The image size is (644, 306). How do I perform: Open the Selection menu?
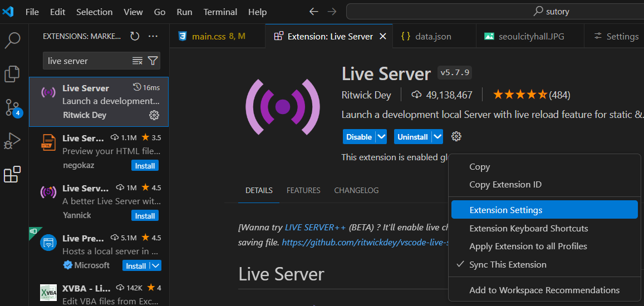94,12
